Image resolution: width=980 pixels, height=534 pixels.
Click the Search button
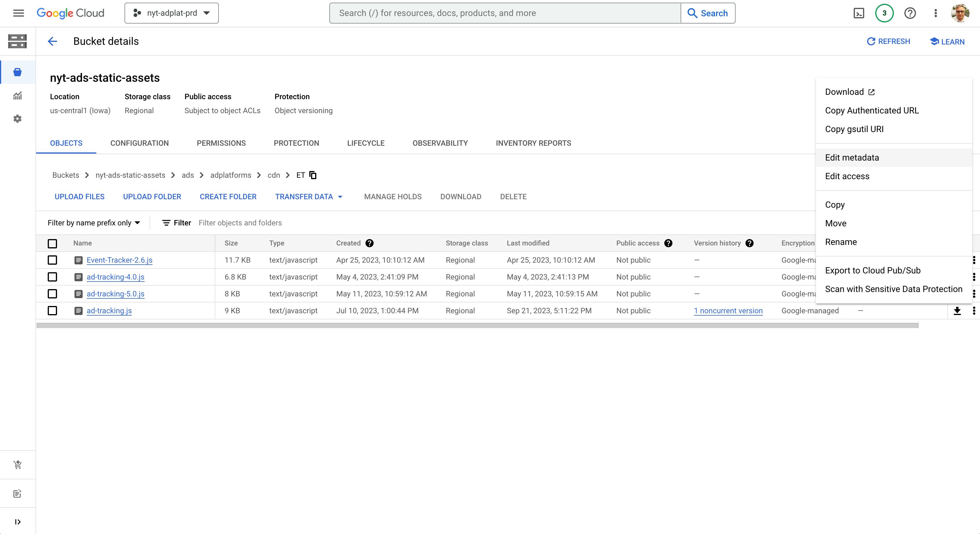[708, 13]
